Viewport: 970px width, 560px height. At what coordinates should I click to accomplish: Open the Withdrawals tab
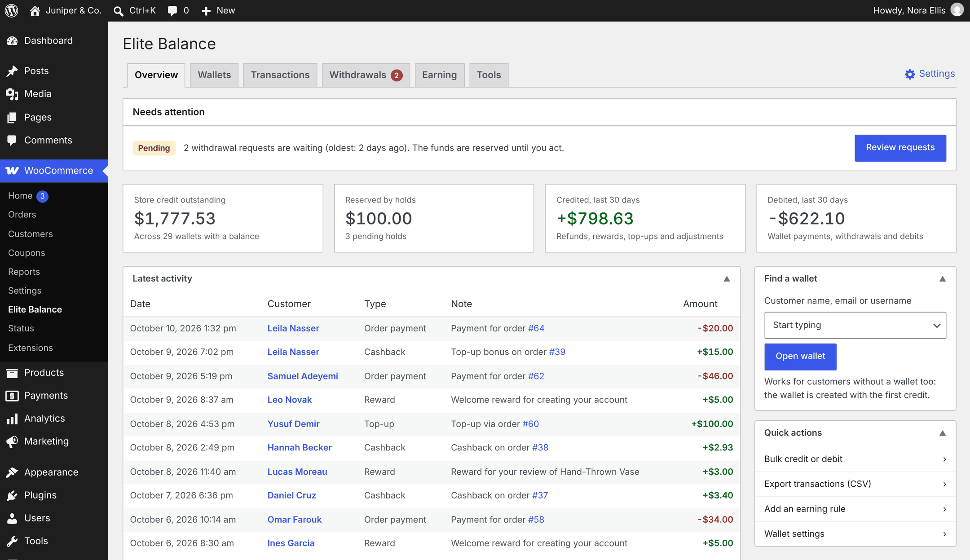coord(366,75)
